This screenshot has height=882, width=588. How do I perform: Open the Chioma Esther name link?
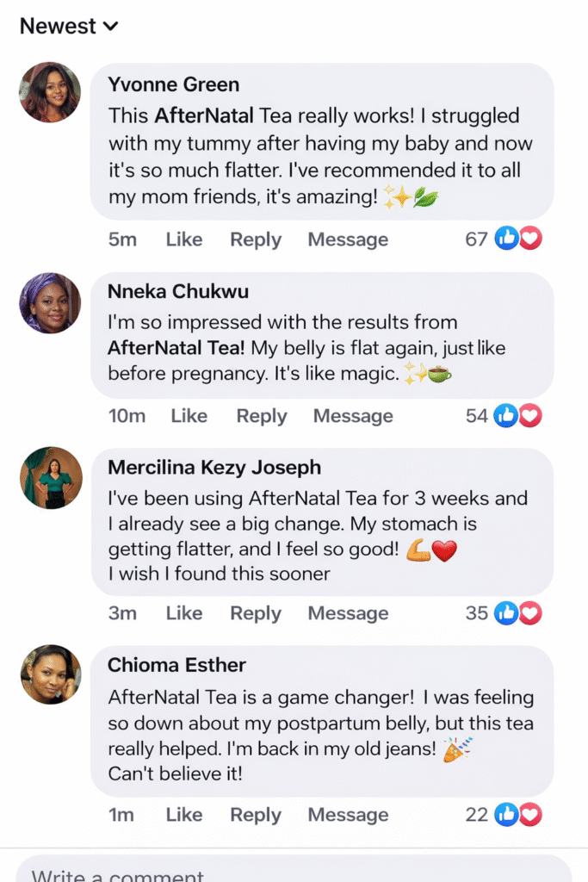point(176,665)
